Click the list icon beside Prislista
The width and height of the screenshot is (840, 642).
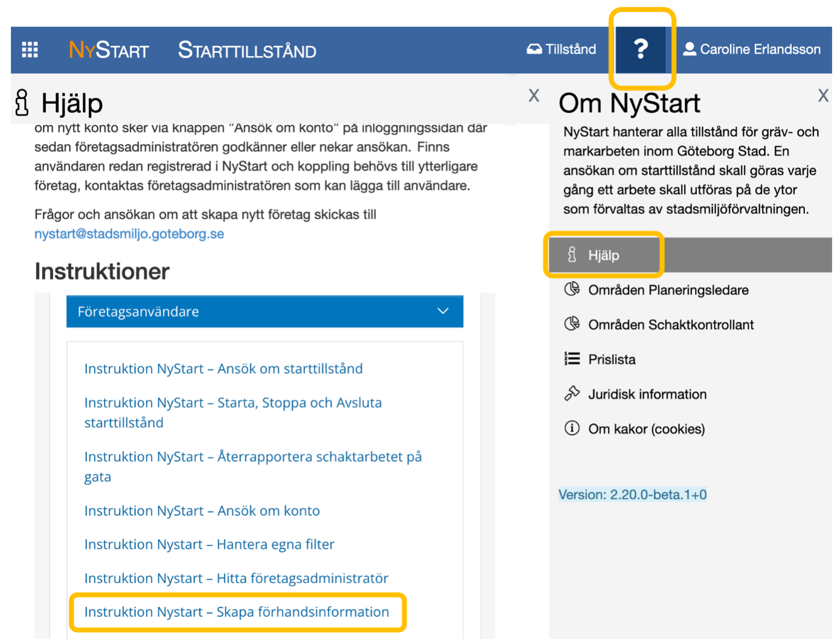[572, 359]
